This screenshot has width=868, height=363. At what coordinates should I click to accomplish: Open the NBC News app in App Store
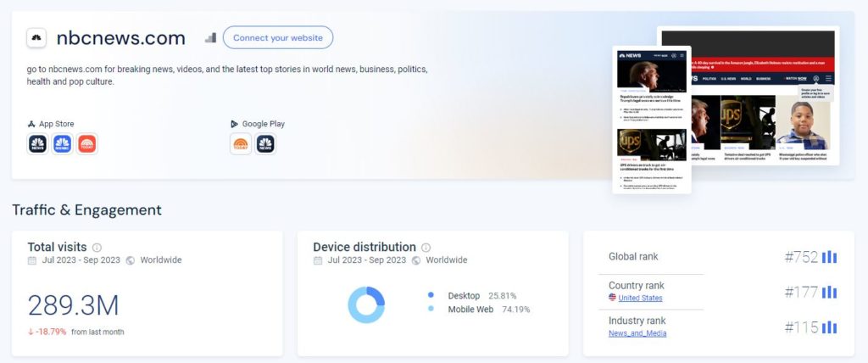(x=37, y=144)
